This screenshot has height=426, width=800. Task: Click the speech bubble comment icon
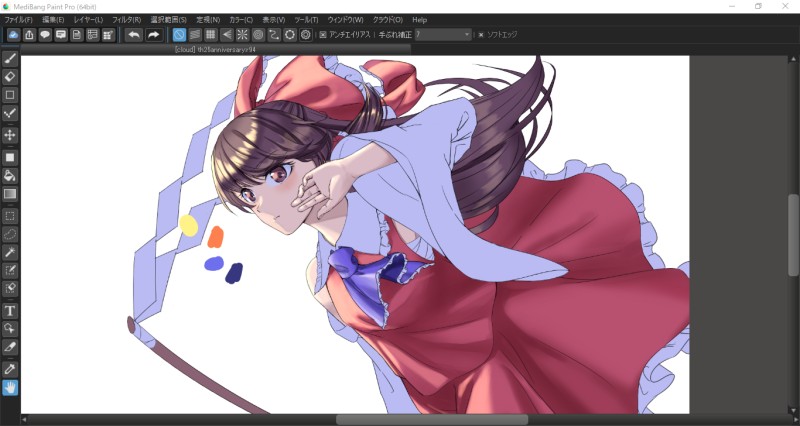pyautogui.click(x=45, y=35)
